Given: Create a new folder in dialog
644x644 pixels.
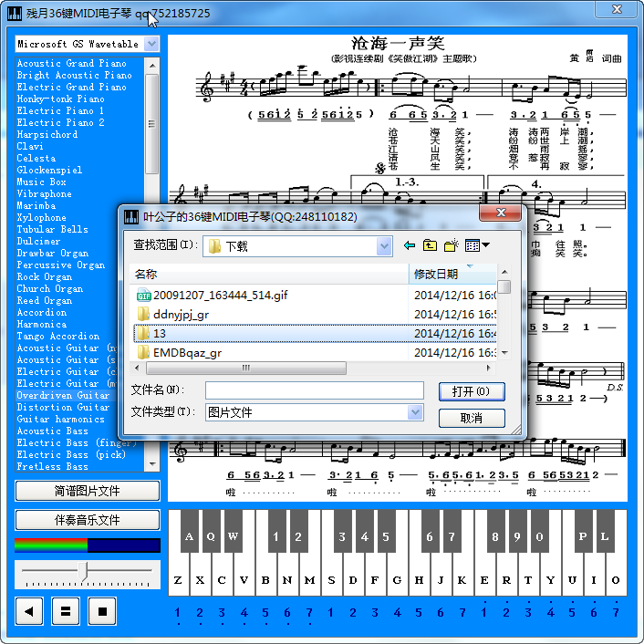Looking at the screenshot, I should (x=451, y=245).
